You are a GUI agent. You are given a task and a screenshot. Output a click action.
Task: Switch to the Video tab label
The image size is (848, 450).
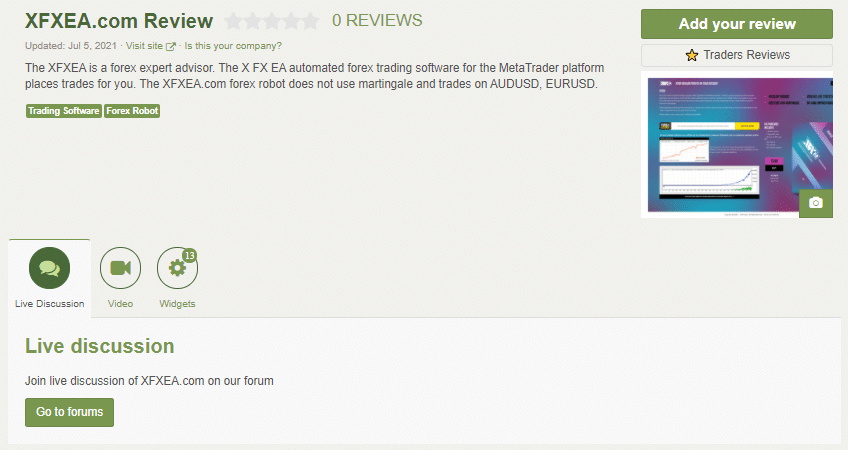pos(120,304)
